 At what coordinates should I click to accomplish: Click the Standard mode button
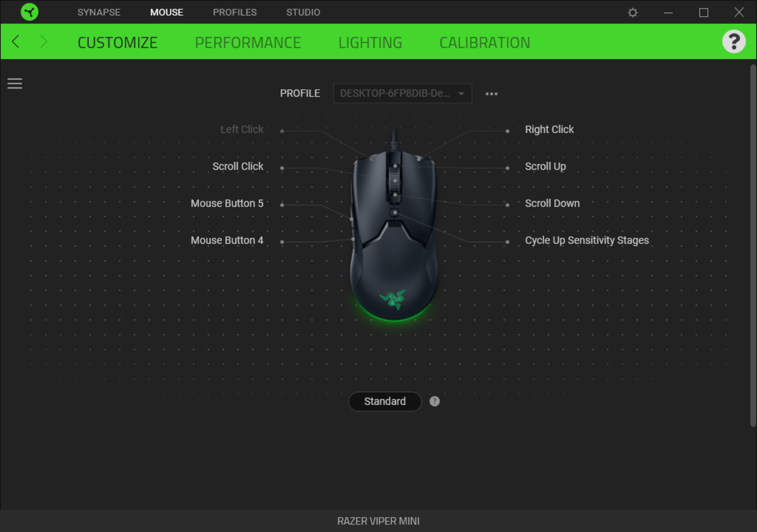[385, 401]
